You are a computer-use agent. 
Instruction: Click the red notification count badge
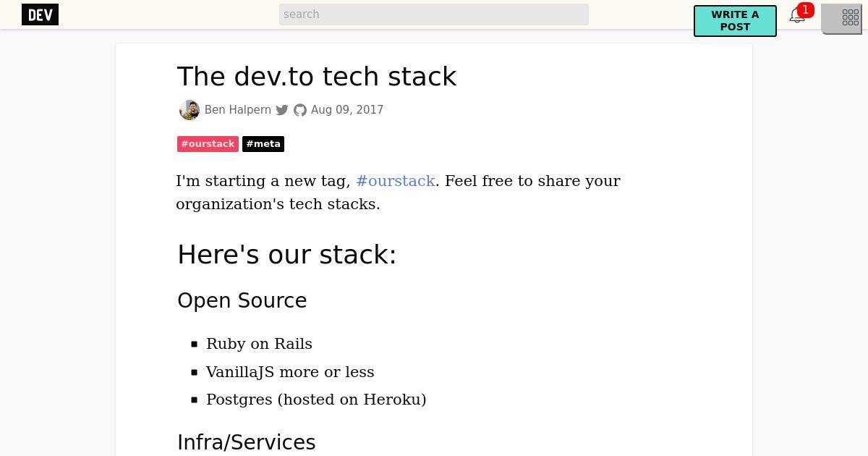pyautogui.click(x=805, y=10)
